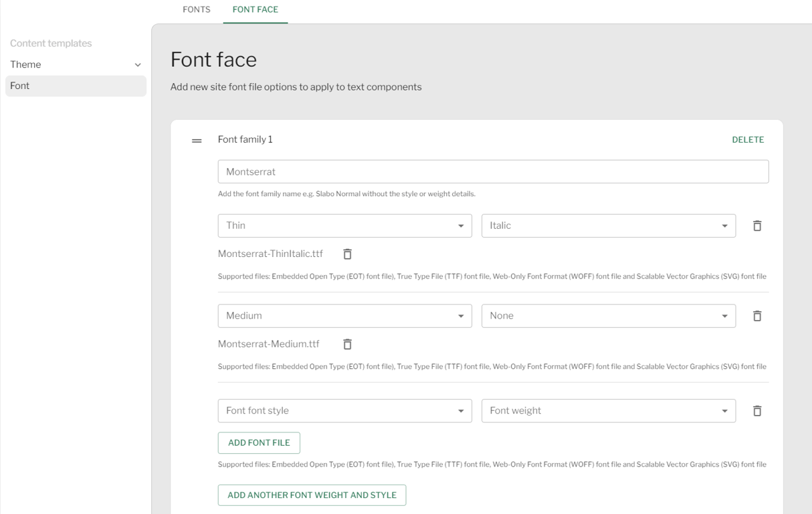Open the None dropdown

609,316
